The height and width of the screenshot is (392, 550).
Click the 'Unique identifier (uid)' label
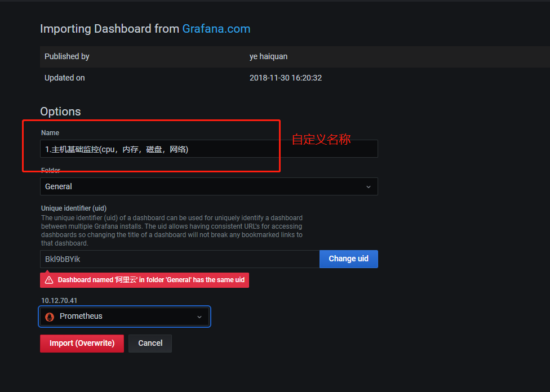pyautogui.click(x=74, y=208)
